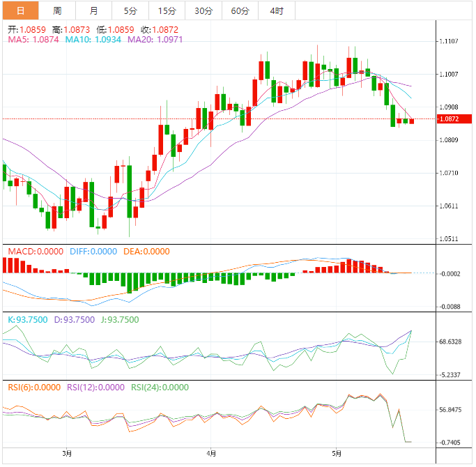Screen dimensions: 476x467
Task: Open the monthly 月 timeframe tab
Action: [94, 10]
